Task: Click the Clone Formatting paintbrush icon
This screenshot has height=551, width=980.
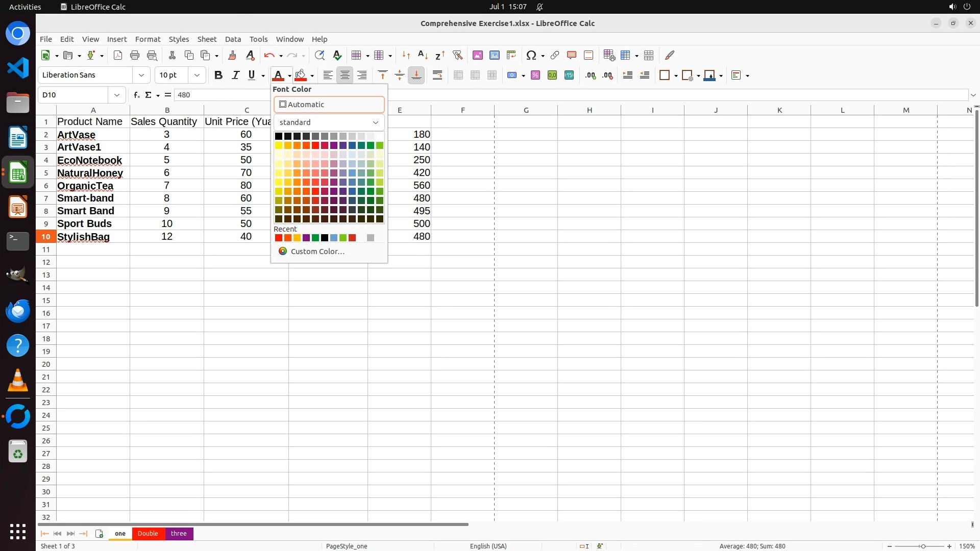Action: coord(232,55)
